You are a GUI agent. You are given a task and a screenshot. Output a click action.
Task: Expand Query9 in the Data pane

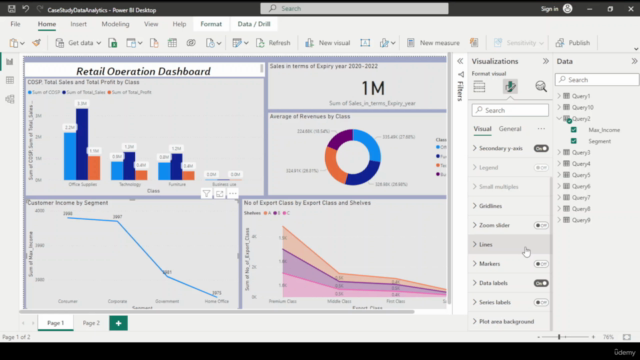point(559,220)
